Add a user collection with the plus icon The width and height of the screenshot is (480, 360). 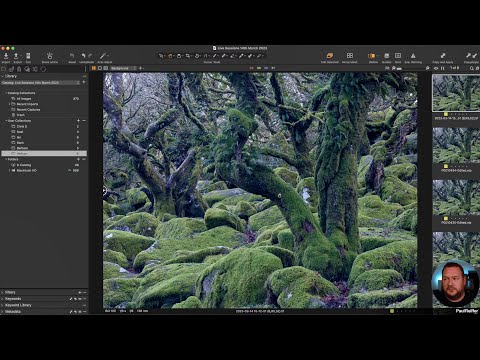[x=79, y=121]
